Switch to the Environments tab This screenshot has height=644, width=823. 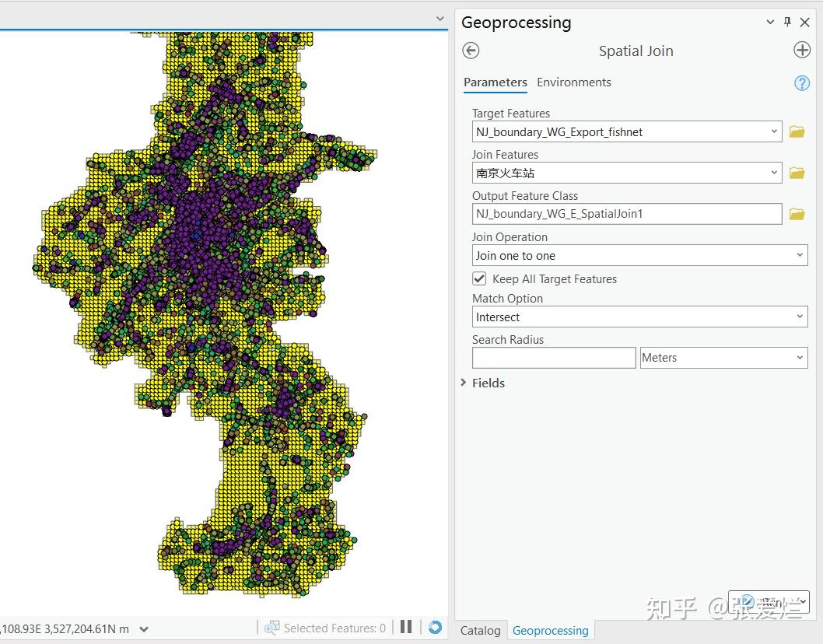pos(573,82)
